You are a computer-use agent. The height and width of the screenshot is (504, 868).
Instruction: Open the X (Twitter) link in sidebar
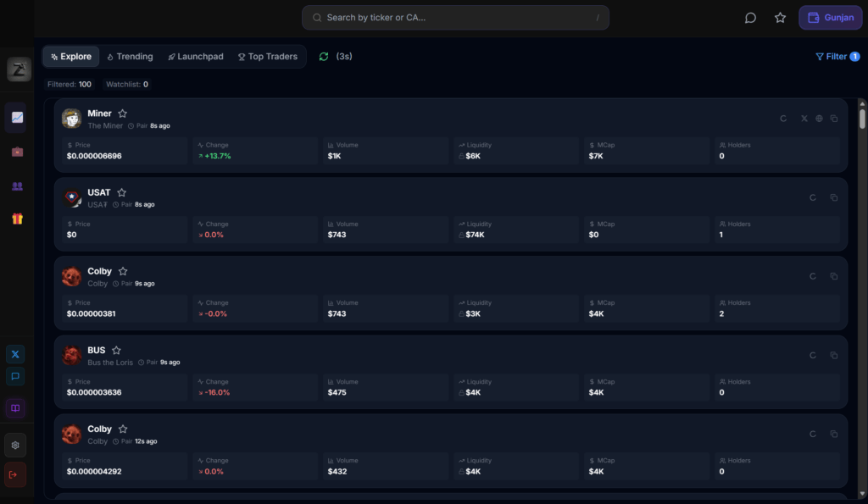[15, 354]
